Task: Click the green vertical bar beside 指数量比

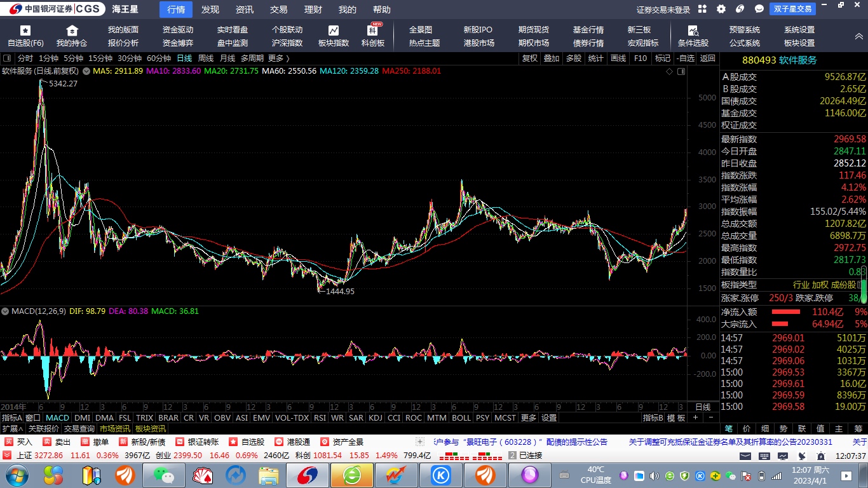Action: pyautogui.click(x=864, y=285)
